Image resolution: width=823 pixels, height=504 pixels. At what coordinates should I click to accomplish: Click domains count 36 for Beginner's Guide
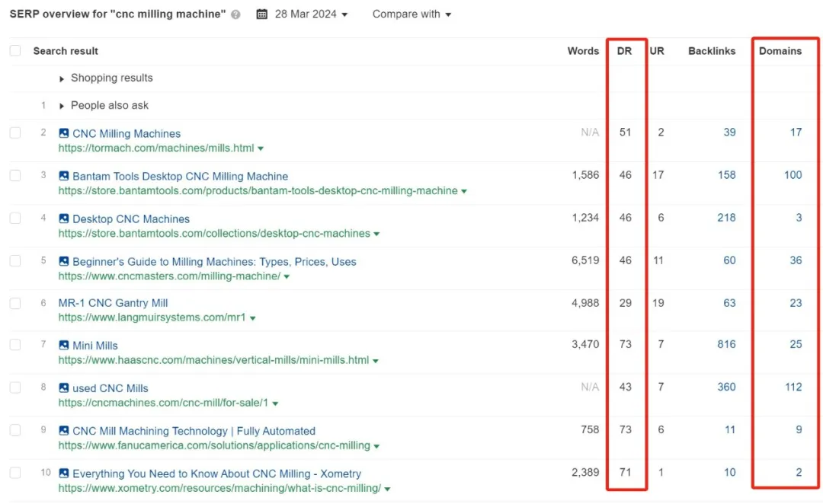point(796,260)
